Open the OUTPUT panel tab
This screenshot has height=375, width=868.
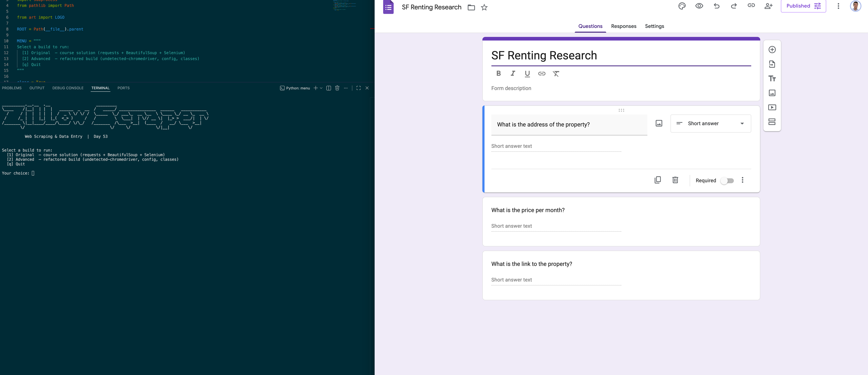click(37, 88)
